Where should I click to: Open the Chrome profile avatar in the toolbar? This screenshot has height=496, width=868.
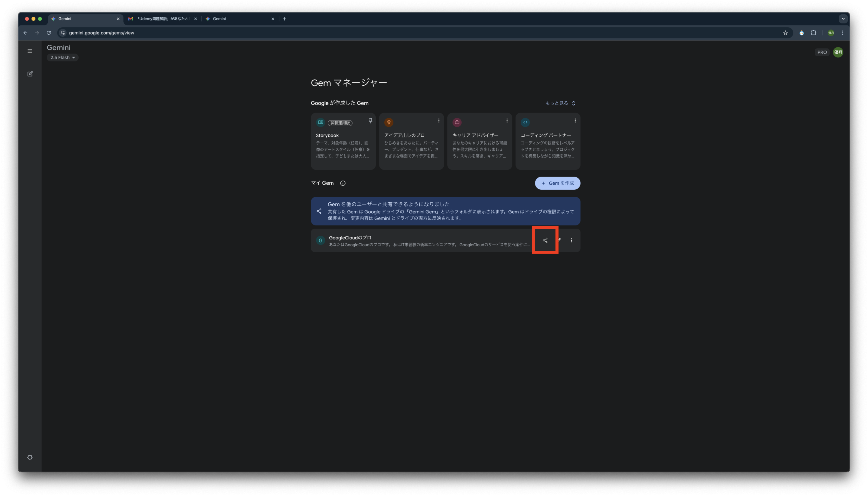coord(831,33)
